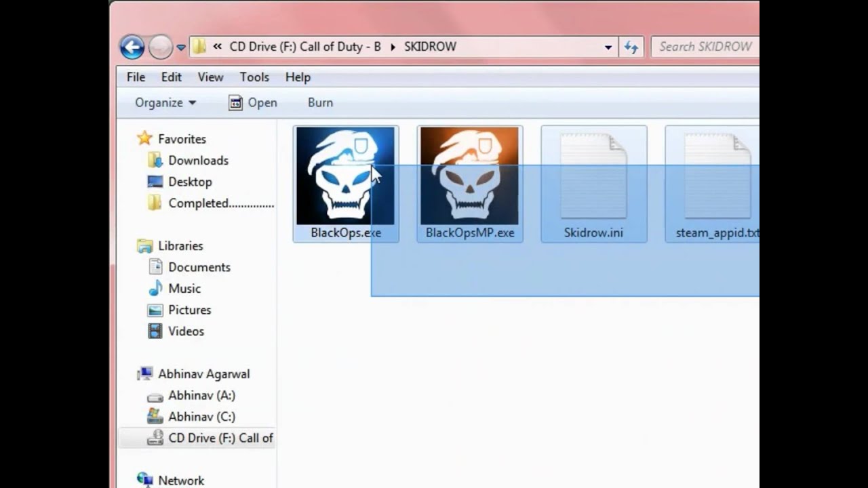This screenshot has height=488, width=868.
Task: Open the View menu
Action: (210, 77)
